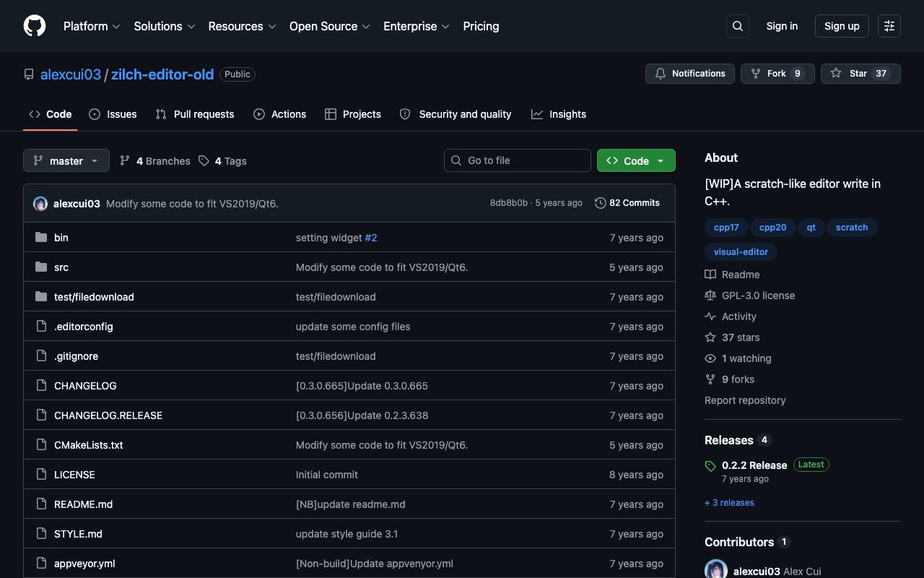The width and height of the screenshot is (924, 578).
Task: Click the .gitignore file icon
Action: (41, 356)
